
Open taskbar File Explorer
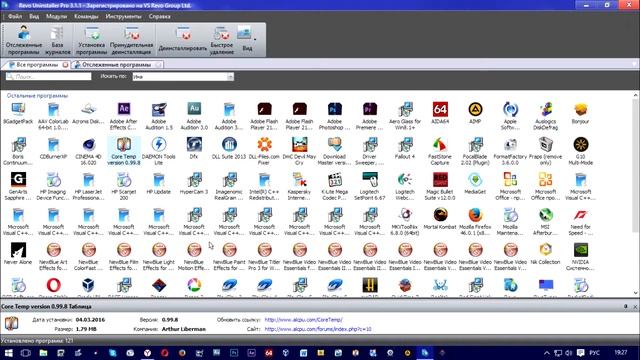click(43, 353)
